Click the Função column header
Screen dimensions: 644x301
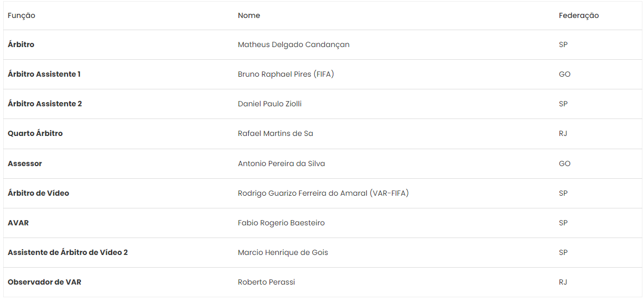(22, 15)
